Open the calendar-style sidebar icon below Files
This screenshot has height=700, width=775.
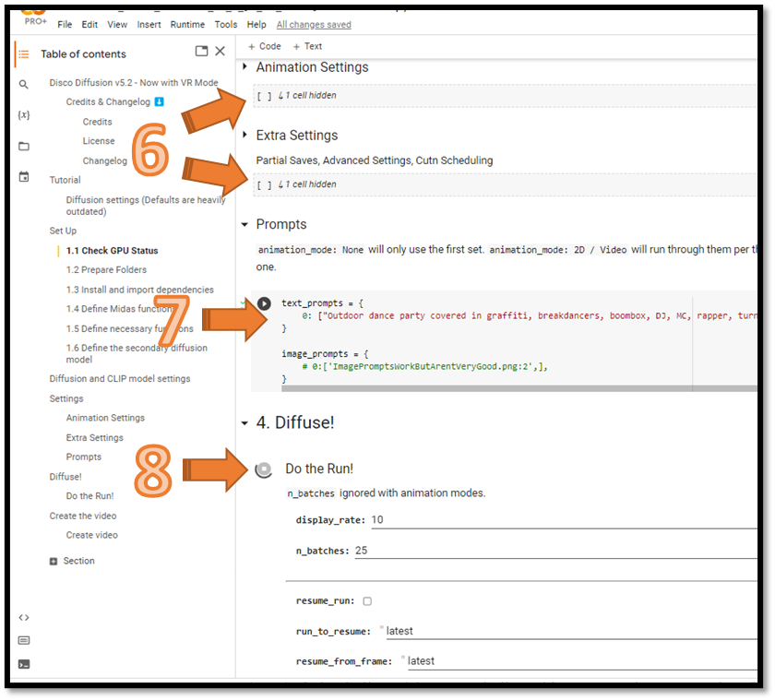(24, 177)
